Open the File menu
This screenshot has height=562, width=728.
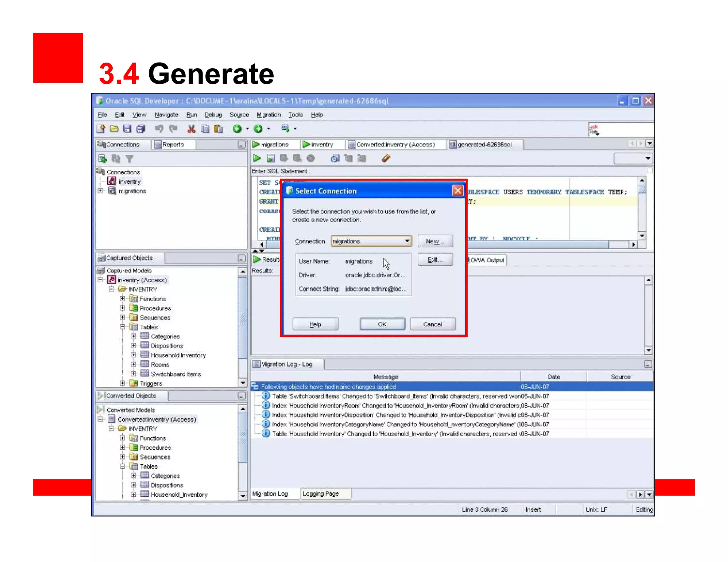tap(102, 115)
